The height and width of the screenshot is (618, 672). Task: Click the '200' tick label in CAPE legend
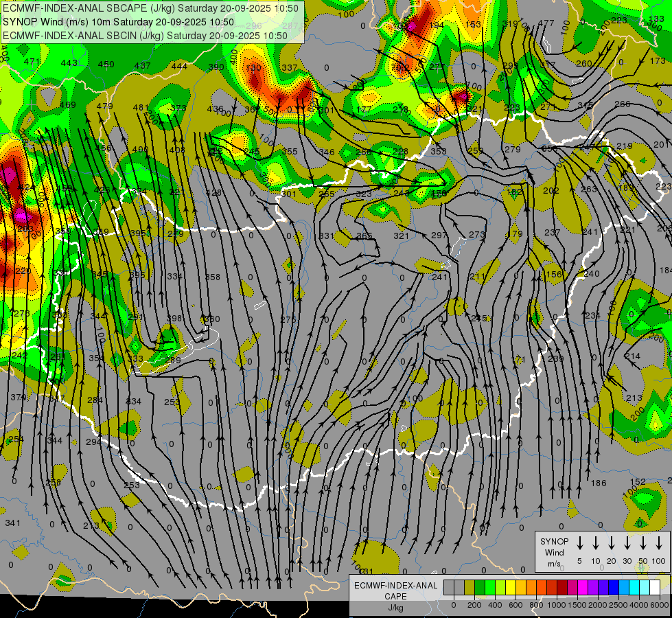point(474,605)
